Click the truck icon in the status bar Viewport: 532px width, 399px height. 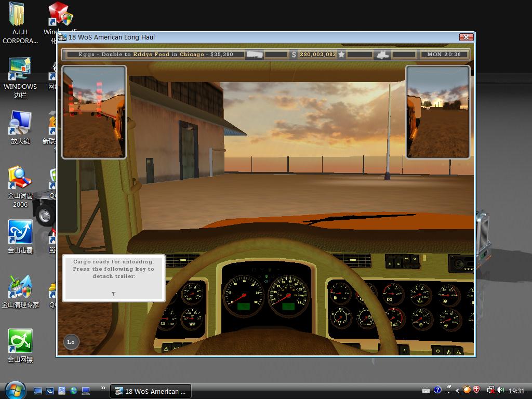383,54
